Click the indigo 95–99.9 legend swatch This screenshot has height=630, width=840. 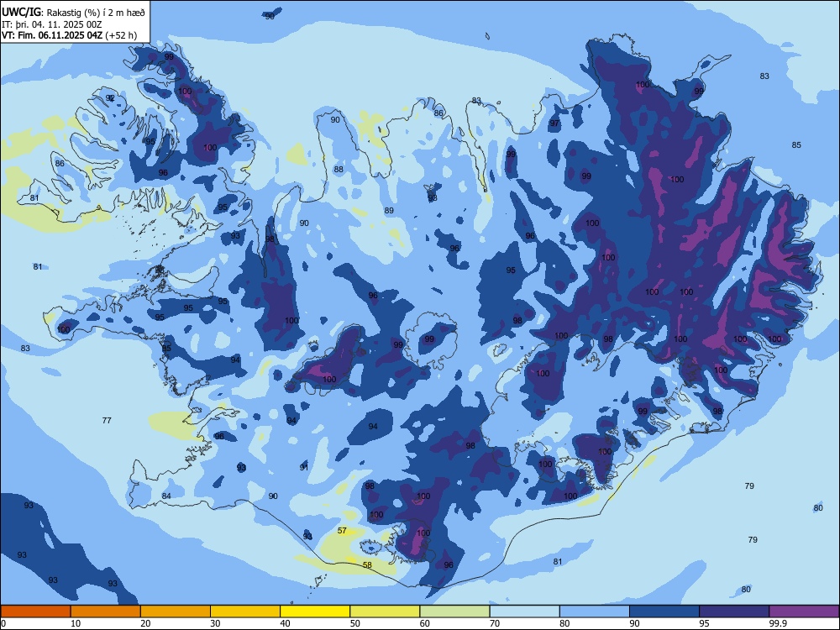(734, 612)
